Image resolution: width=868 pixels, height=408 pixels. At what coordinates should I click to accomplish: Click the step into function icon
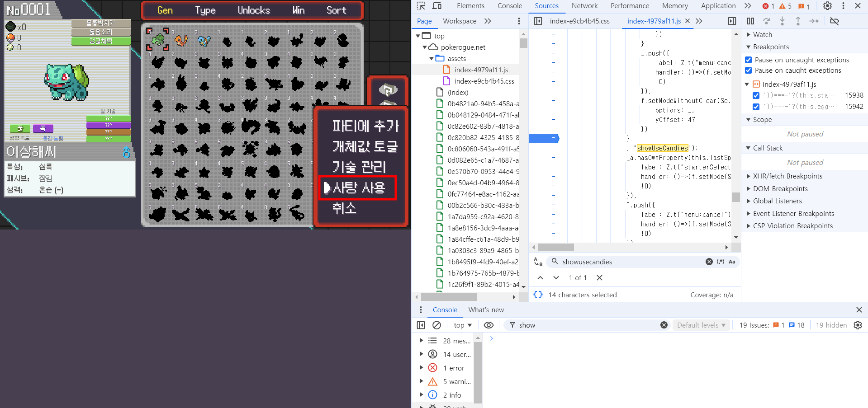pyautogui.click(x=782, y=21)
